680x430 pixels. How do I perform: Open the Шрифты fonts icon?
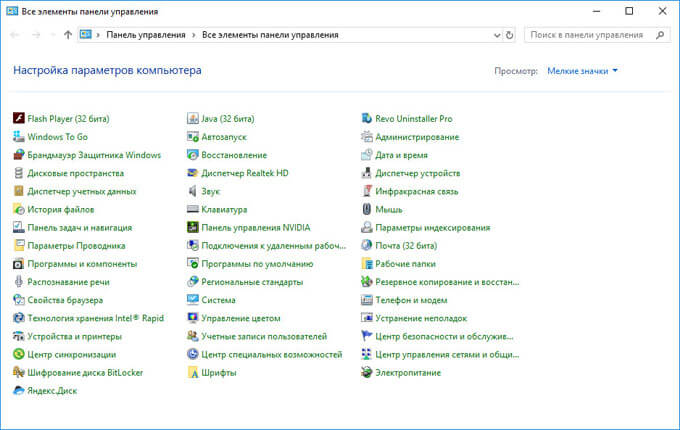tap(193, 372)
